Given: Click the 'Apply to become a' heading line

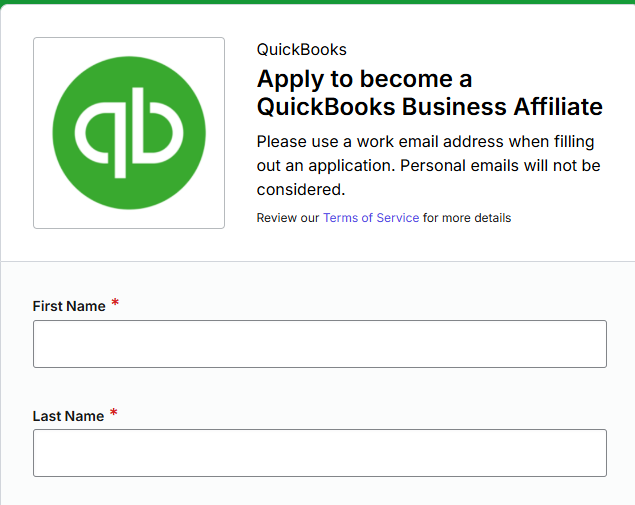Looking at the screenshot, I should pyautogui.click(x=364, y=79).
